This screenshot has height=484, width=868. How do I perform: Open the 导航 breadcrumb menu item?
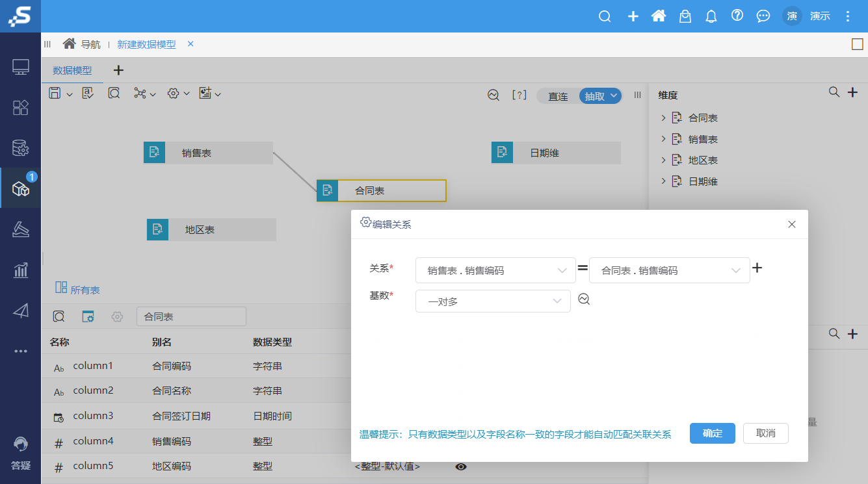(x=90, y=44)
